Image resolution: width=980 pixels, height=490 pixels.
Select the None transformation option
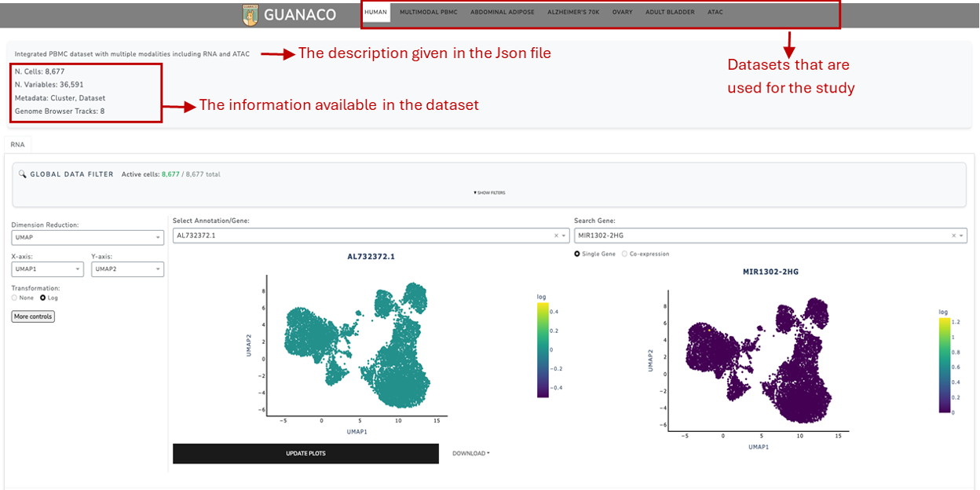point(15,298)
